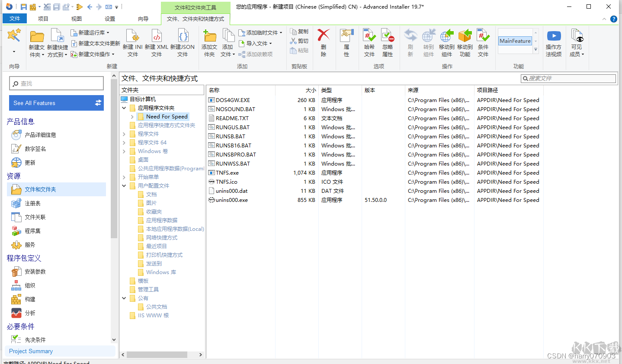Create a new JSON file
Screen dimensions: 622x364
click(183, 42)
